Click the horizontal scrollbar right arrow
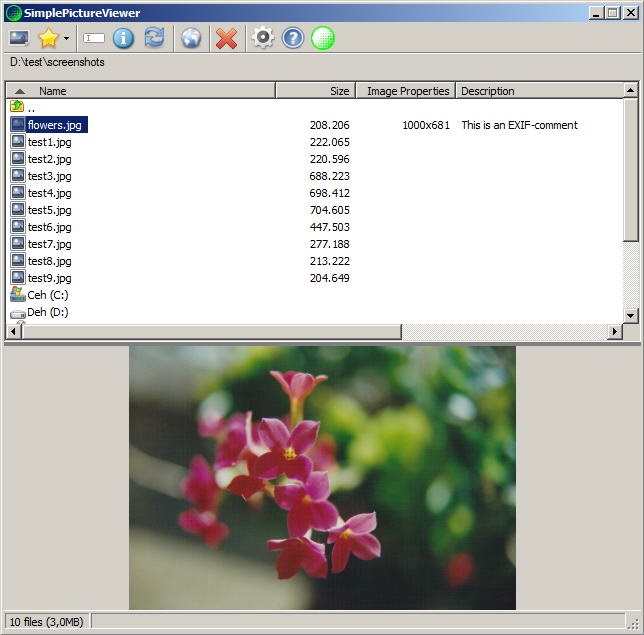 (615, 331)
